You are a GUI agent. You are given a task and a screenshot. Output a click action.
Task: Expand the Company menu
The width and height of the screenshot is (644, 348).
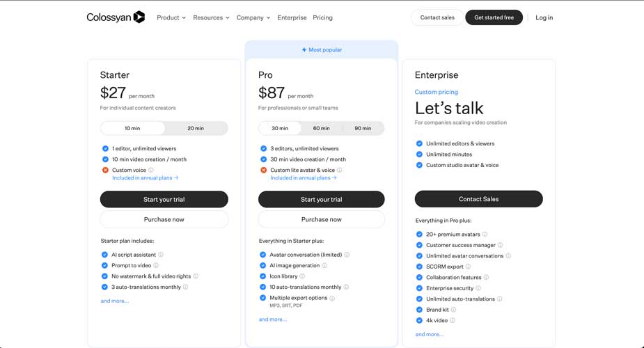click(253, 17)
